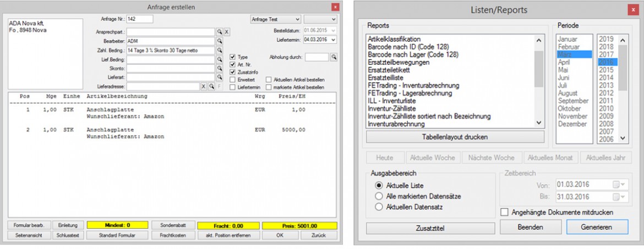The image size is (644, 249).
Task: Select Alle markierten Datensätze radio option
Action: pyautogui.click(x=379, y=196)
